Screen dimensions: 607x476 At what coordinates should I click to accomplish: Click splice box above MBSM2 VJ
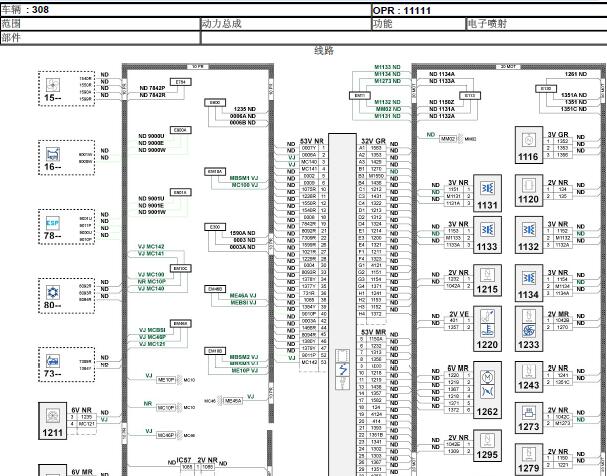215,351
